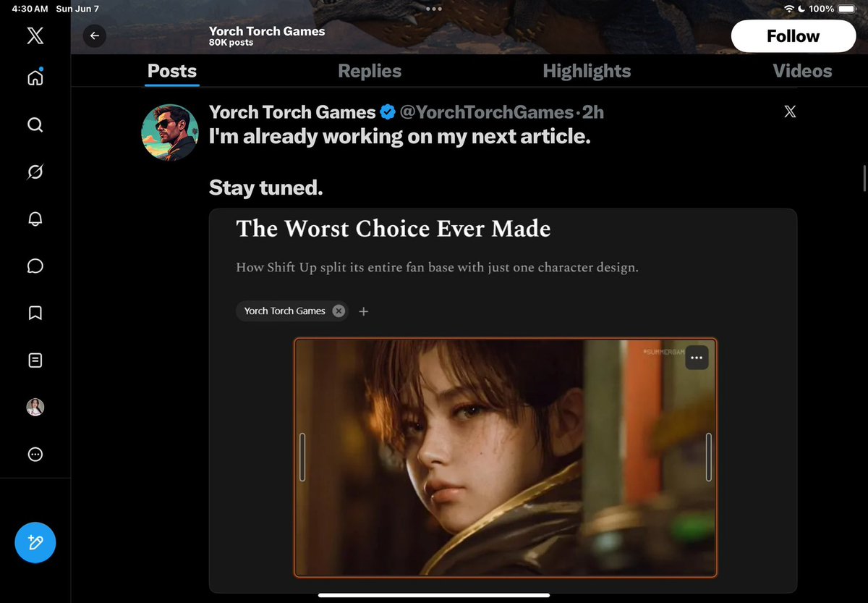Image resolution: width=868 pixels, height=603 pixels.
Task: Open Lists/Articles icon in sidebar
Action: pos(35,360)
